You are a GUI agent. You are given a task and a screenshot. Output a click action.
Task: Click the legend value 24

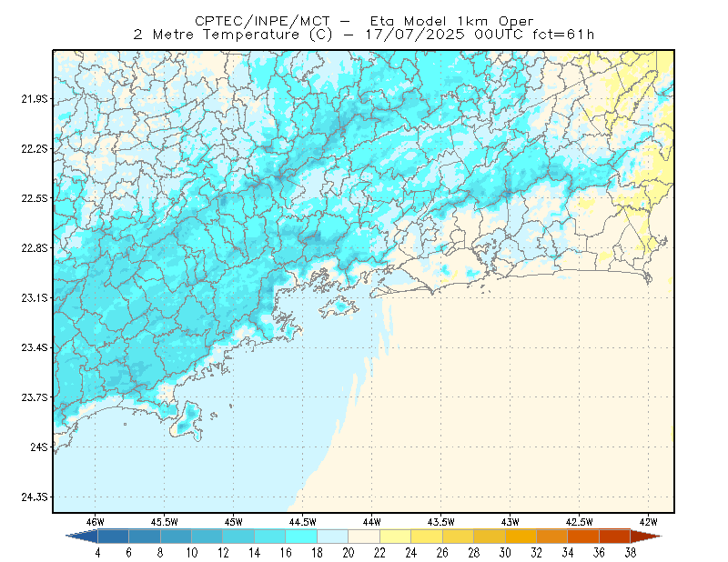[411, 553]
